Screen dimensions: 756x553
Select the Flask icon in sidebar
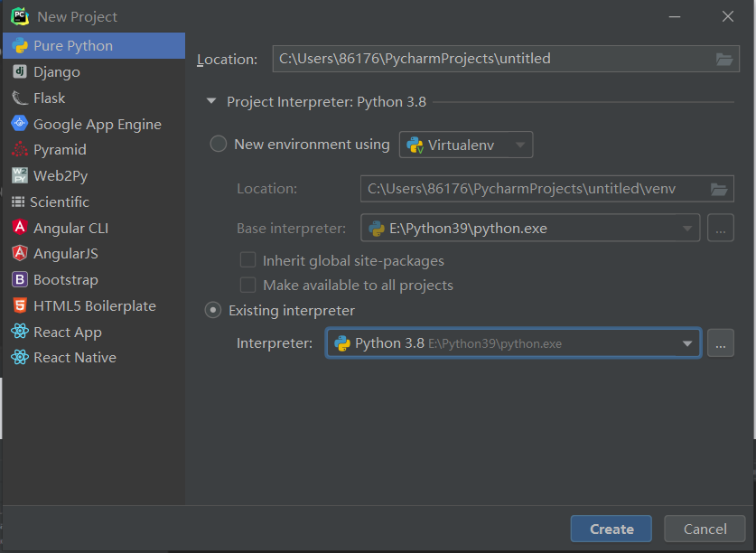pyautogui.click(x=19, y=98)
